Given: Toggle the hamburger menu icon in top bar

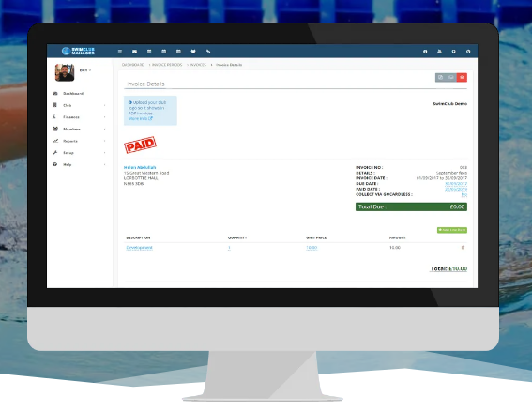Looking at the screenshot, I should point(120,52).
